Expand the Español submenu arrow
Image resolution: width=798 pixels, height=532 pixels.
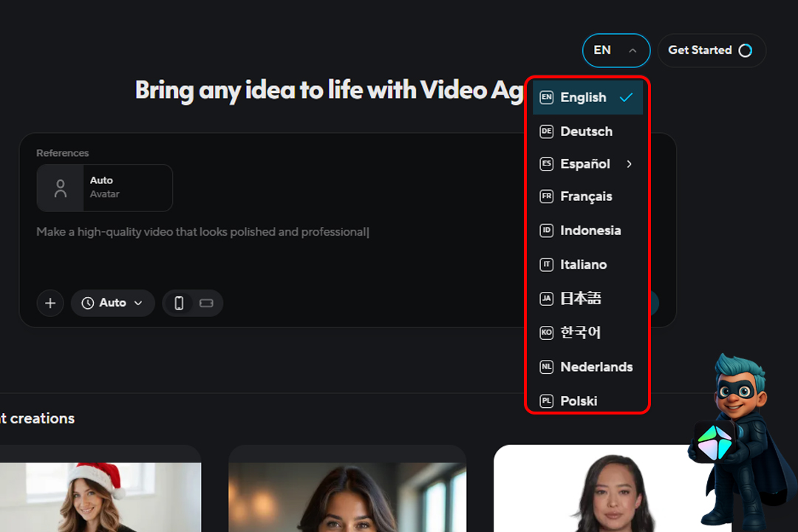coord(630,164)
